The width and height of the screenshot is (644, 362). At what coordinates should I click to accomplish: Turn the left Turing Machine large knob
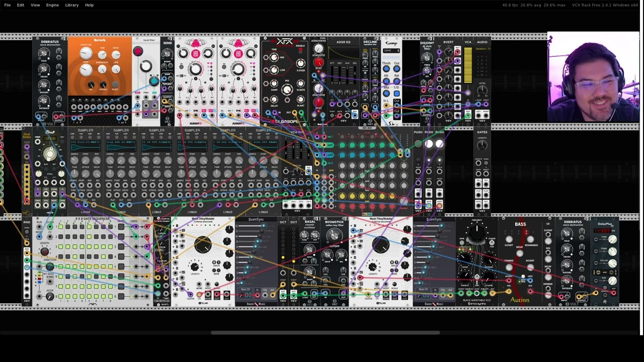click(203, 244)
